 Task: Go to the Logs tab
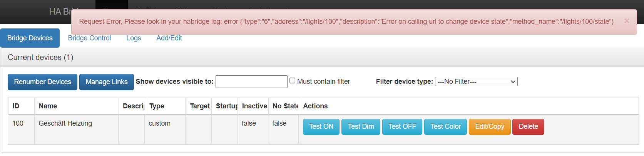coord(134,38)
